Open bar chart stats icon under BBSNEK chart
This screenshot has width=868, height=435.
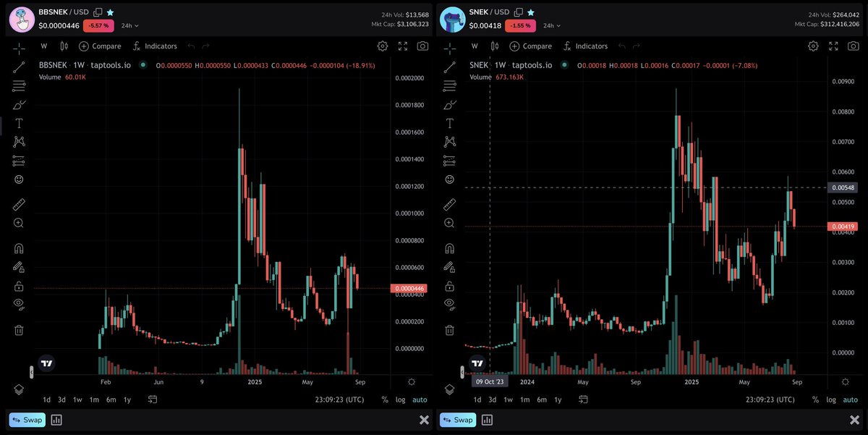click(56, 420)
